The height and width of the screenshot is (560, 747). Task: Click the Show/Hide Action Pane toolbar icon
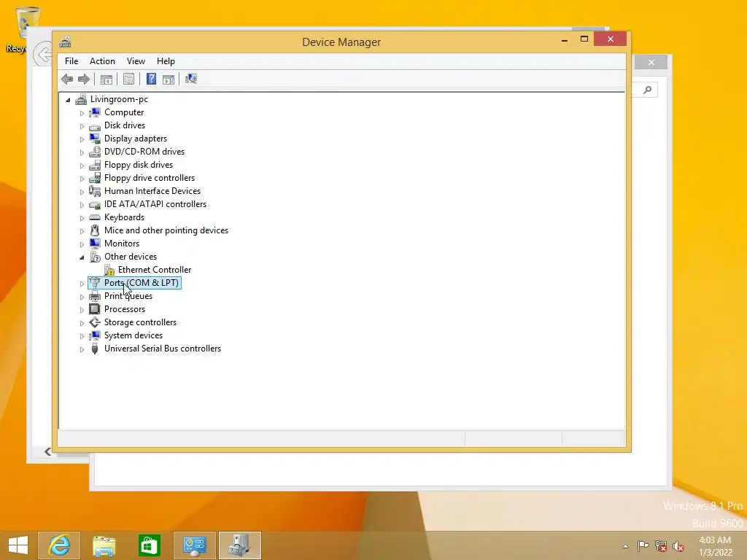[169, 79]
